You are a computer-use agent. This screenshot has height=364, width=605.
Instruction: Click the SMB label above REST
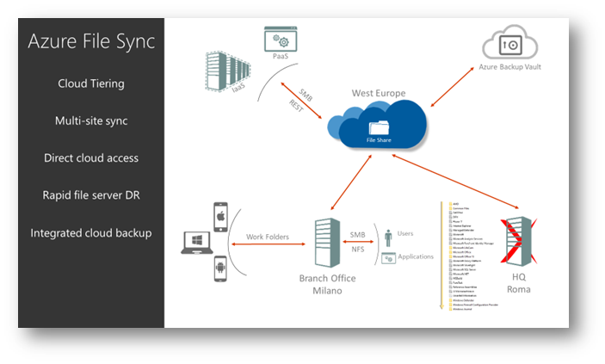point(306,95)
